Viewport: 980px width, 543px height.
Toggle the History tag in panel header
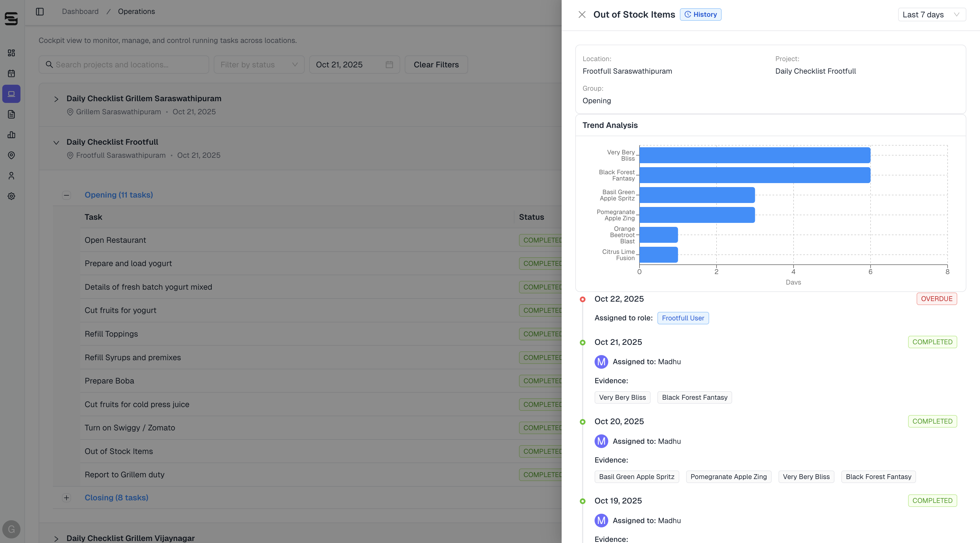point(700,14)
